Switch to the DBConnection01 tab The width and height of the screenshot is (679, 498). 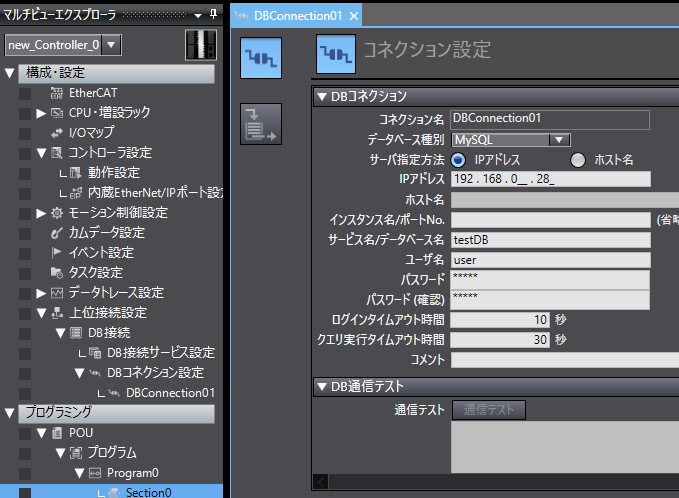[x=296, y=16]
